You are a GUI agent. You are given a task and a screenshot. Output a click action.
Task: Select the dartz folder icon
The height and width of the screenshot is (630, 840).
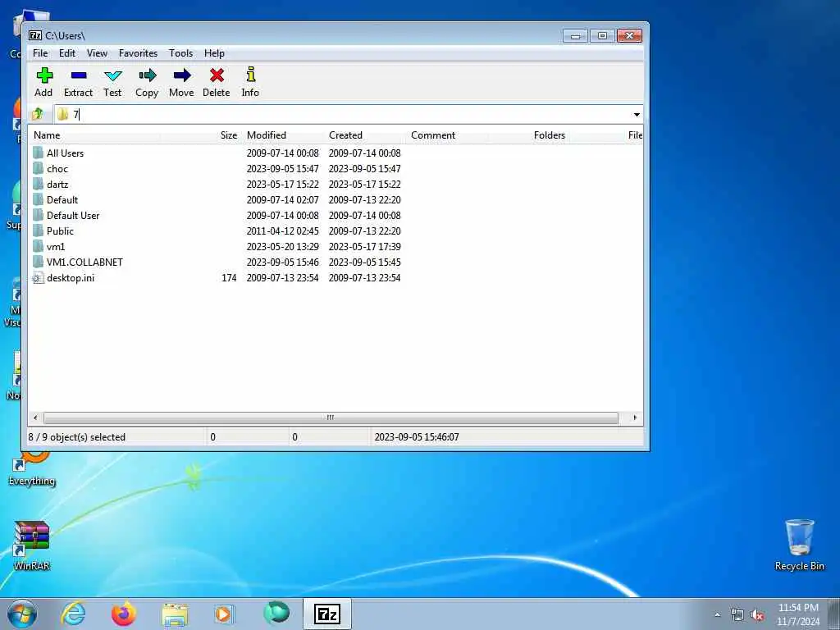(x=38, y=184)
